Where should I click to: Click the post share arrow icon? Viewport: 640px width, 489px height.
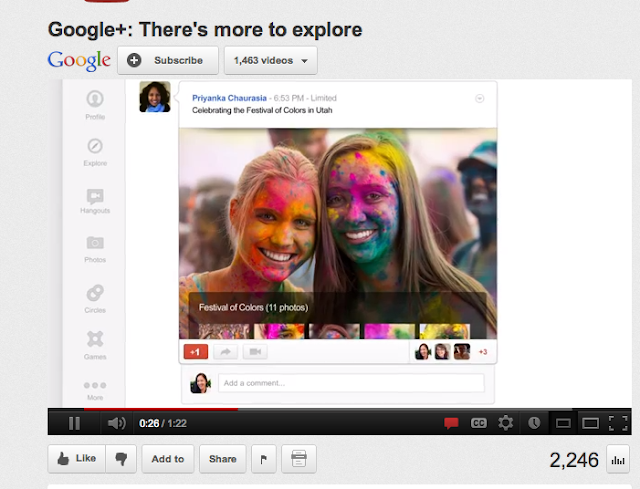pos(226,352)
